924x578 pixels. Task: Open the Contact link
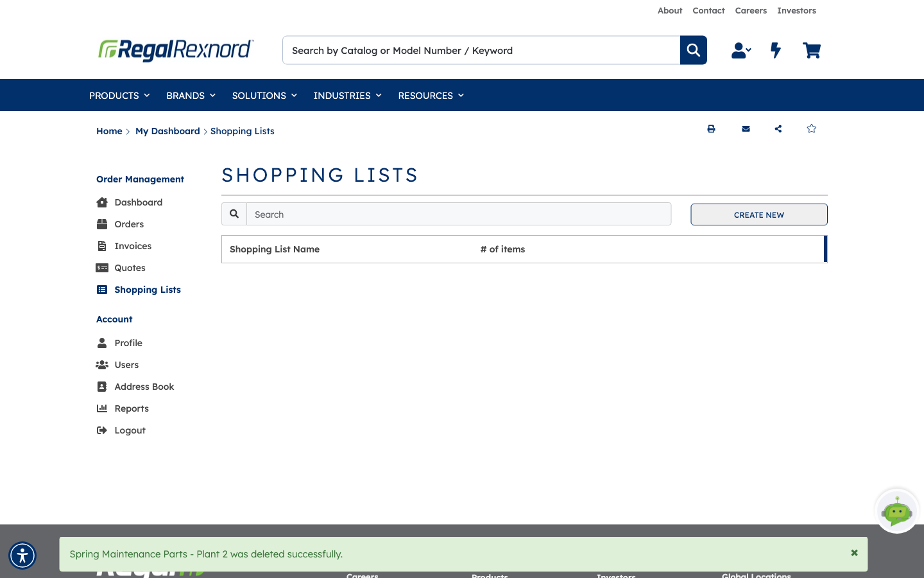708,10
